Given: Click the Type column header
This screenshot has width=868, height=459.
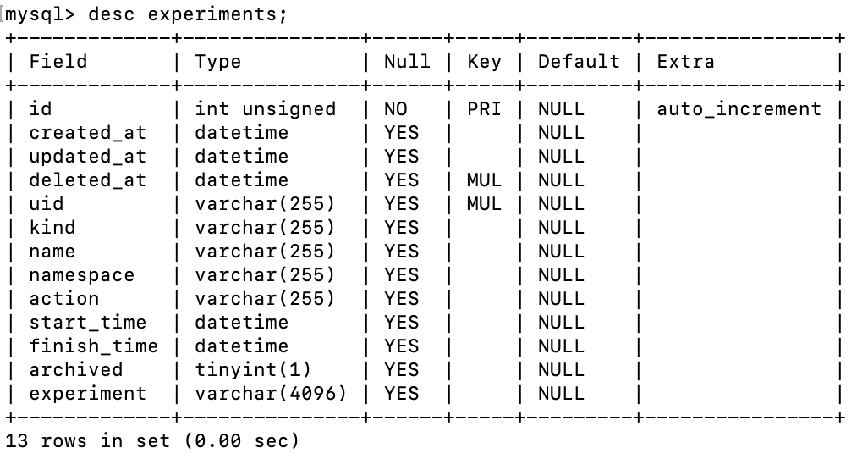Looking at the screenshot, I should click(217, 62).
